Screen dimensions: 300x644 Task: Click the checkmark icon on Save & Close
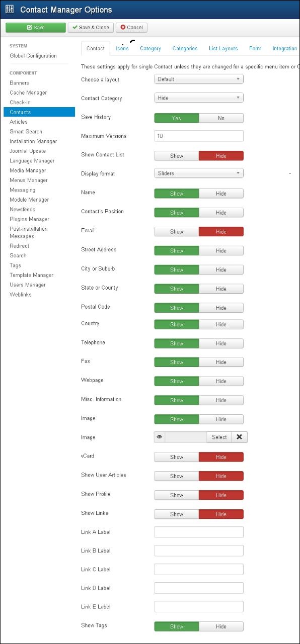coord(74,28)
